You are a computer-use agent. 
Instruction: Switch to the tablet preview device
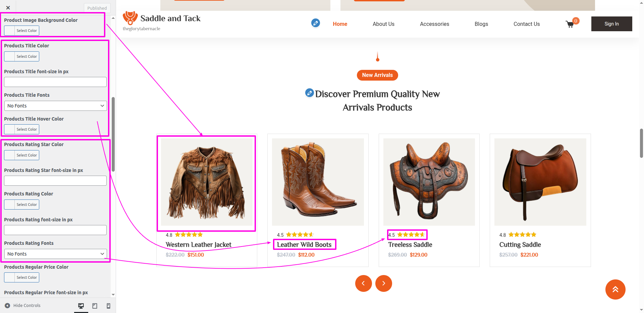[95, 306]
